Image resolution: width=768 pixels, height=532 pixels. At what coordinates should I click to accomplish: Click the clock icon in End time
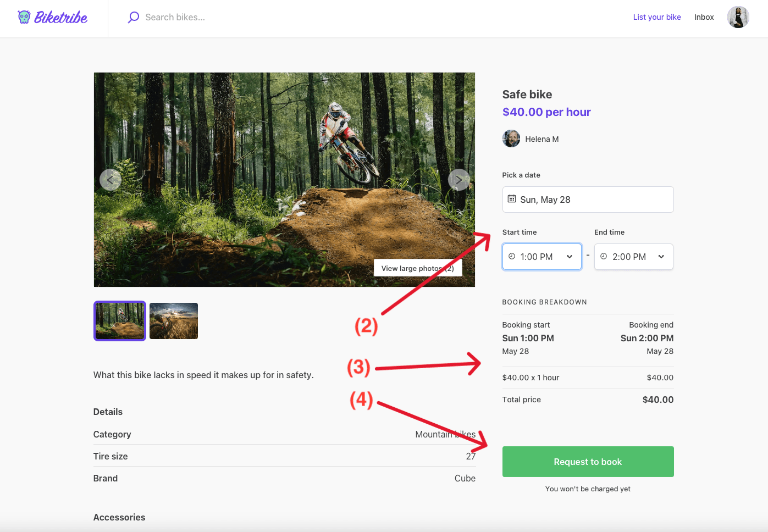coord(604,257)
